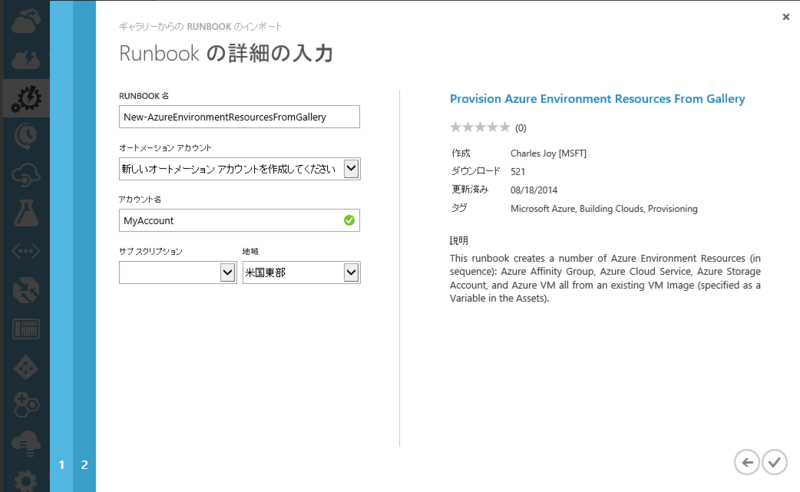Open the API cloud-loop sidebar icon
Screen dimensions: 800x492
[26, 175]
